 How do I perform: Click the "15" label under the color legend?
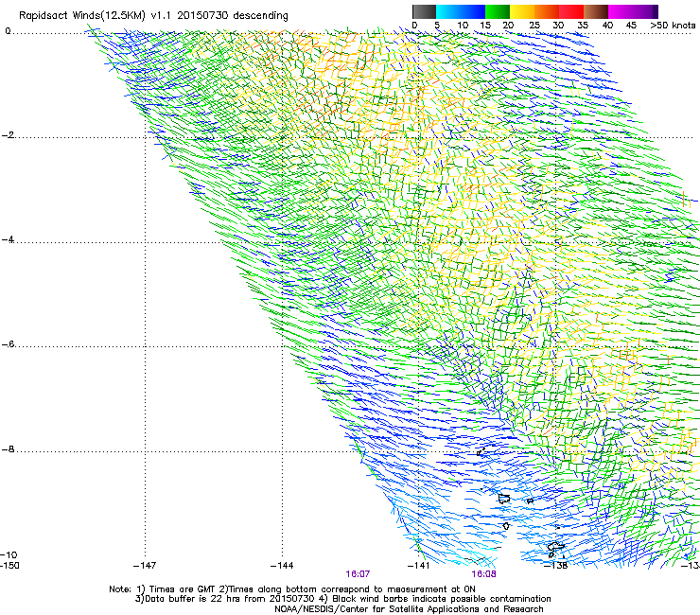tap(485, 26)
